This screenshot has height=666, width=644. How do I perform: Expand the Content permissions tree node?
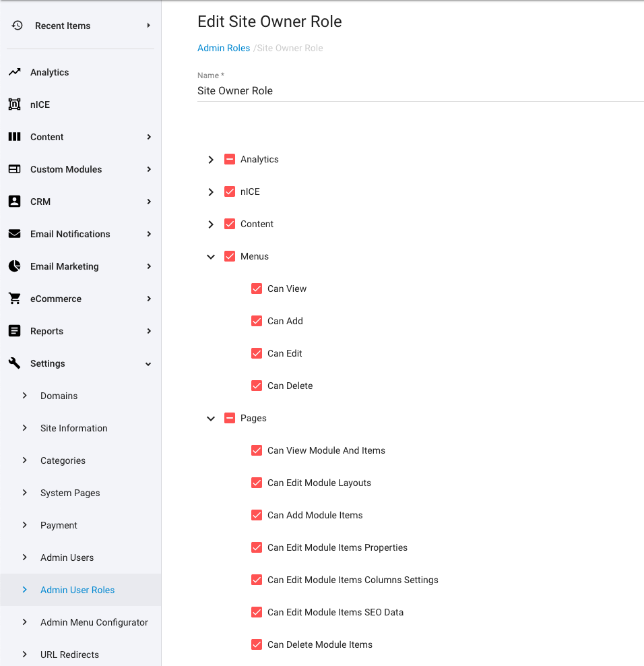click(x=211, y=224)
